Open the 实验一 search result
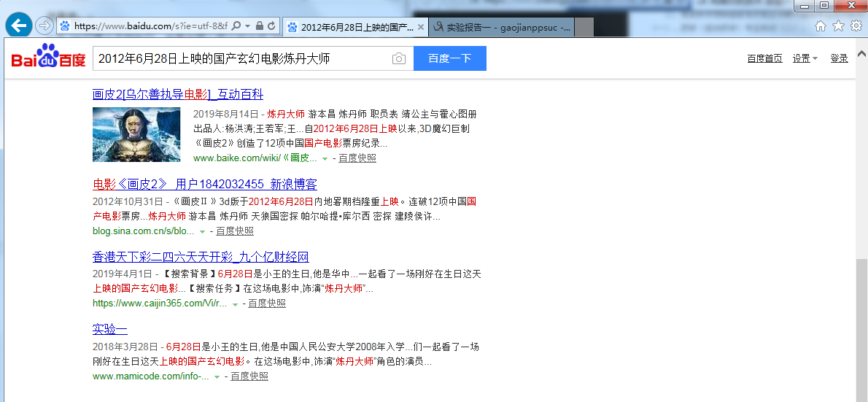This screenshot has height=402, width=868. (109, 330)
